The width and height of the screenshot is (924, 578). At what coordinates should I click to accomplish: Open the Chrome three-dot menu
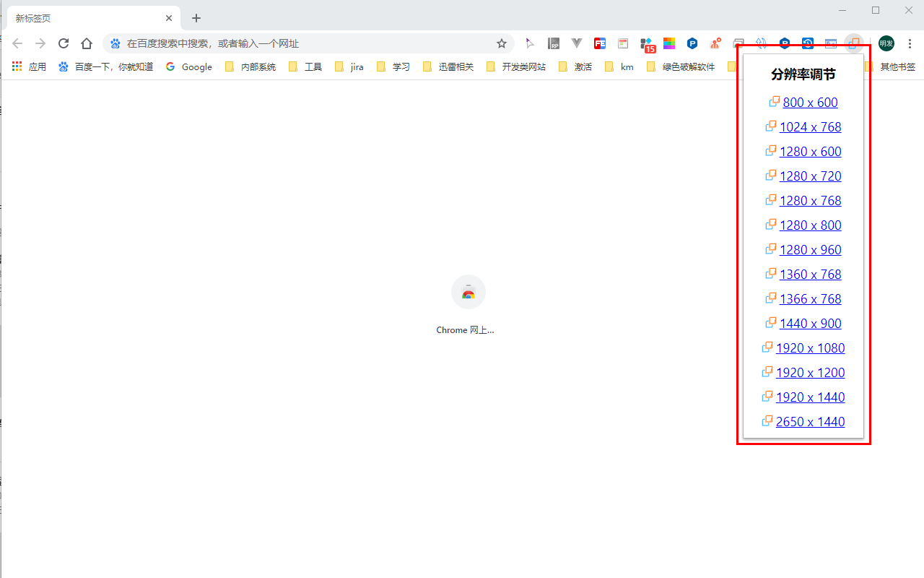[910, 43]
